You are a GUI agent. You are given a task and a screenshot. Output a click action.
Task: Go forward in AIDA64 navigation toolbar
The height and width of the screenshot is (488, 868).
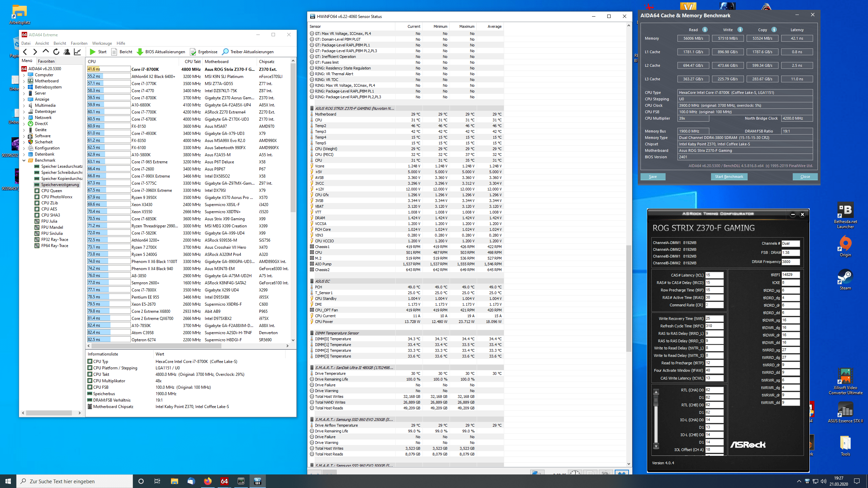point(35,52)
